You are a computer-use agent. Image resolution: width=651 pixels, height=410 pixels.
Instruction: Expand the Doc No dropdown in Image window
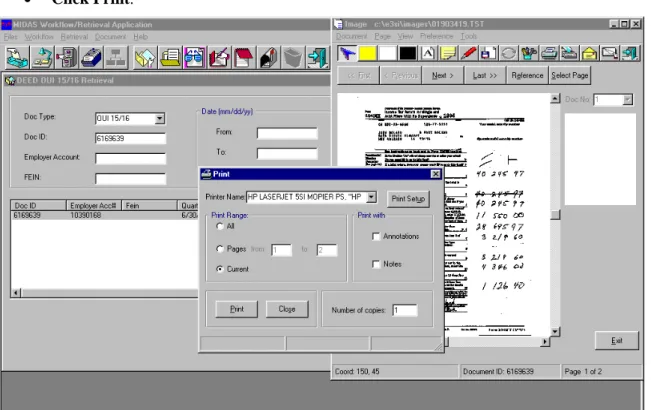point(627,100)
